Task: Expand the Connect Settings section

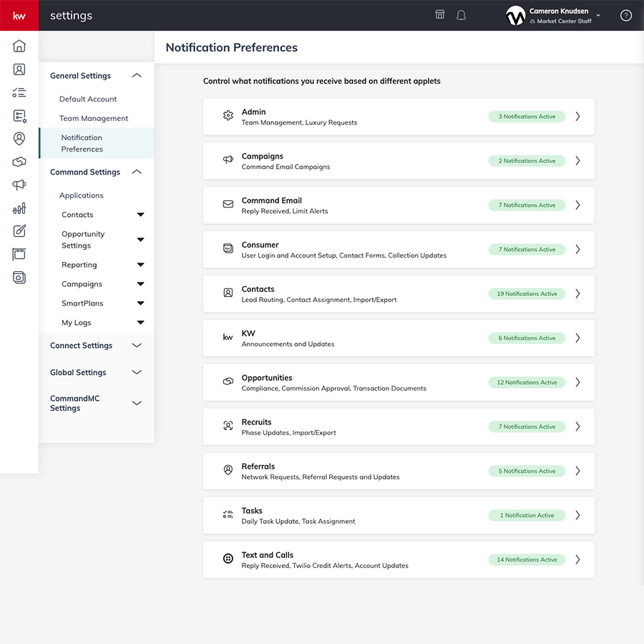Action: pyautogui.click(x=137, y=346)
